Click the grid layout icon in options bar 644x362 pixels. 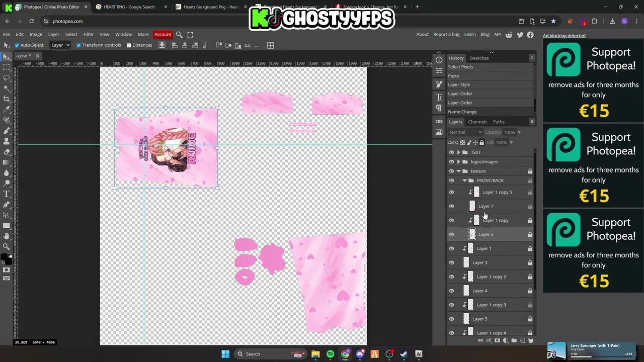[x=271, y=45]
